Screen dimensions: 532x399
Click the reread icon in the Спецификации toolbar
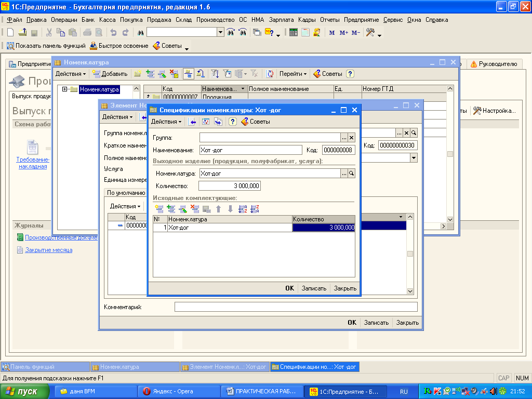[206, 122]
